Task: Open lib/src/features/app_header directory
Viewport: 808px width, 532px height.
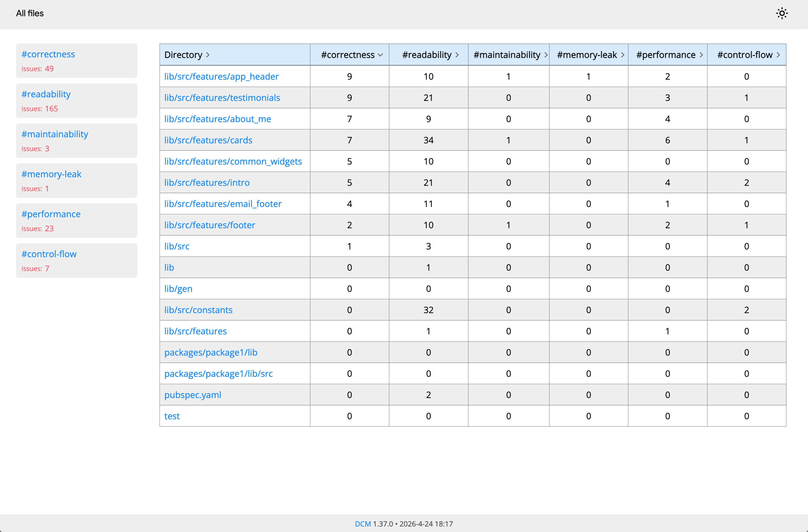Action: pos(221,77)
